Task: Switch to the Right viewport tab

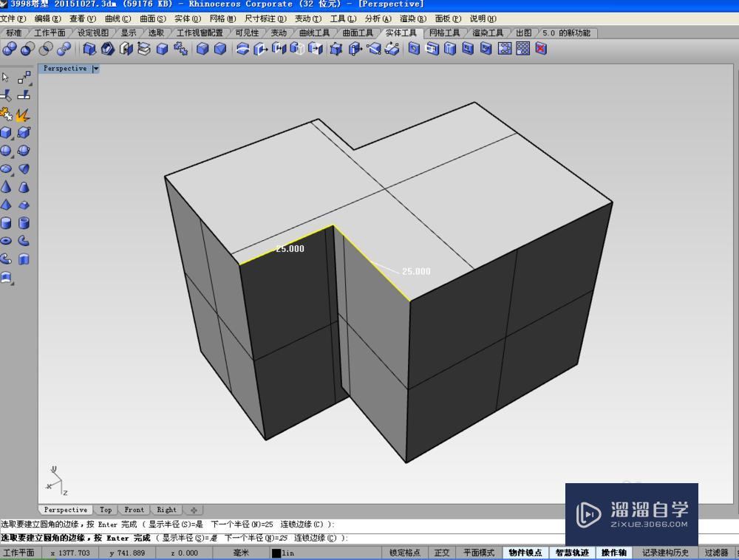Action: (x=166, y=510)
